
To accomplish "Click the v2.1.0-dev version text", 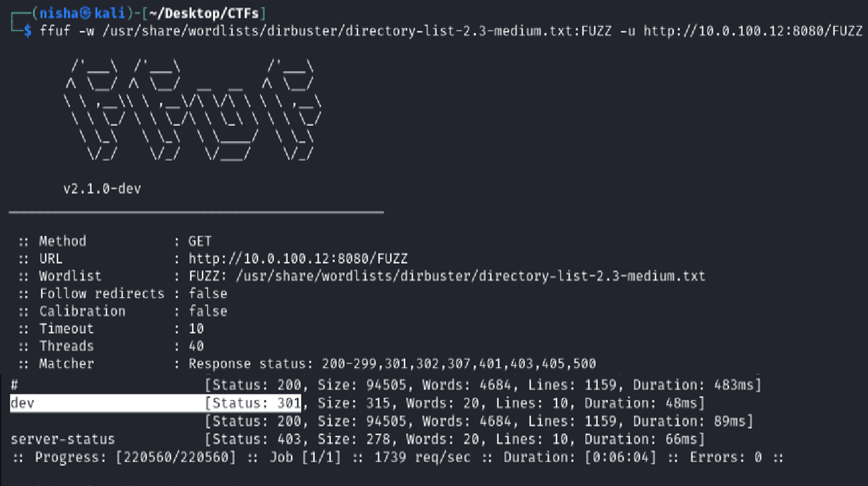I will pyautogui.click(x=102, y=189).
